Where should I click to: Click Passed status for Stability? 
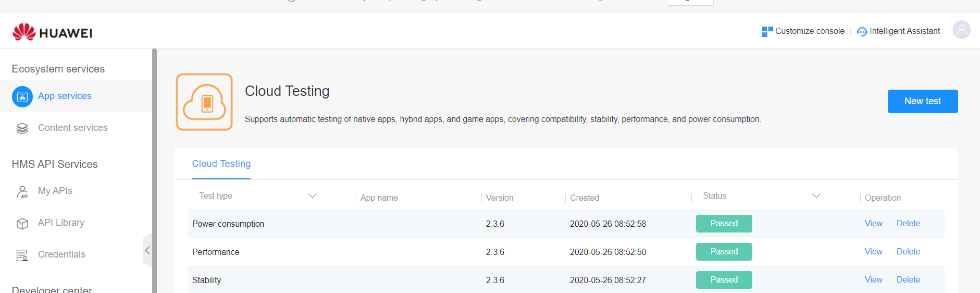pos(724,279)
